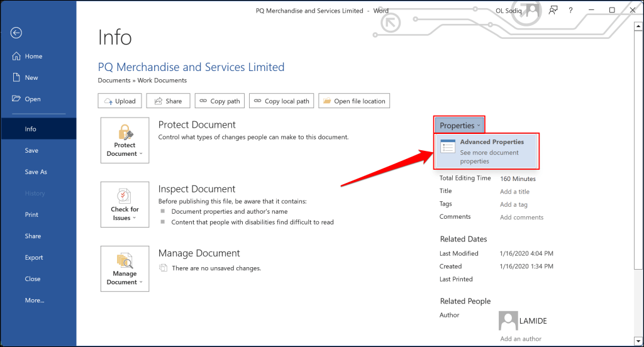Click Add an author field
644x347 pixels.
coord(520,339)
